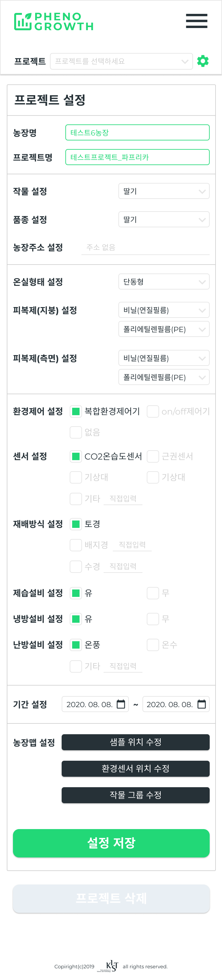This screenshot has height=980, width=222.
Task: Click the Pheno Growth logo
Action: point(54,21)
